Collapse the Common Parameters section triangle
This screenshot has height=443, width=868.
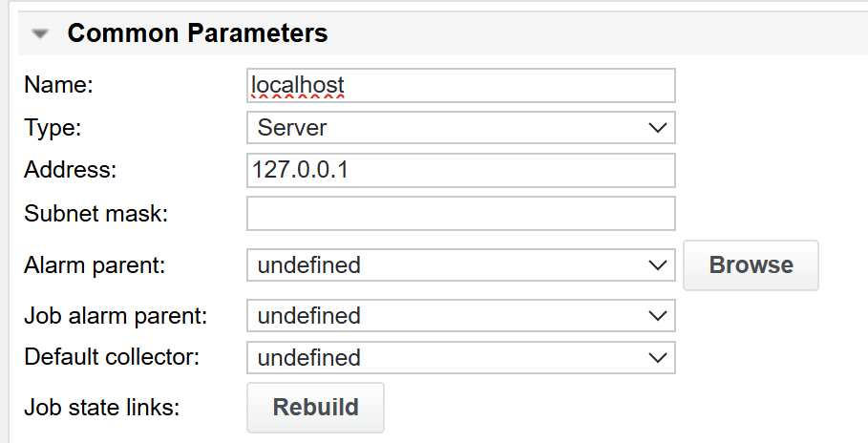40,34
